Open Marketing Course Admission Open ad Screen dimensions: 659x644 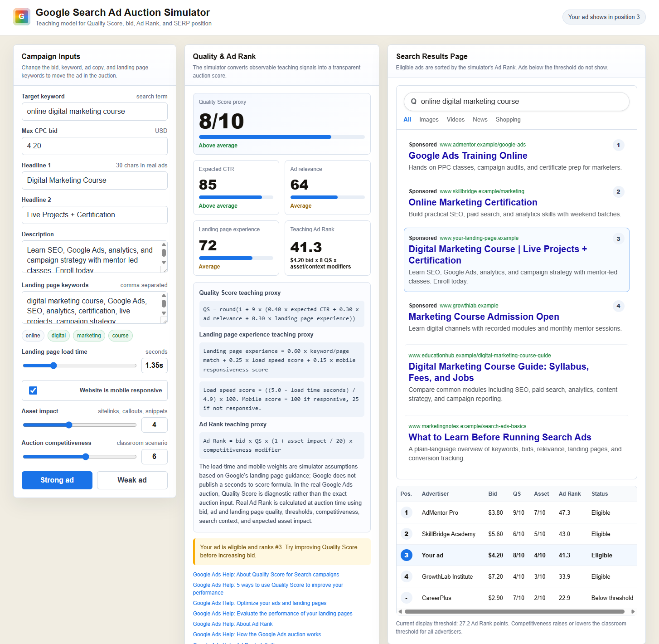pos(484,317)
